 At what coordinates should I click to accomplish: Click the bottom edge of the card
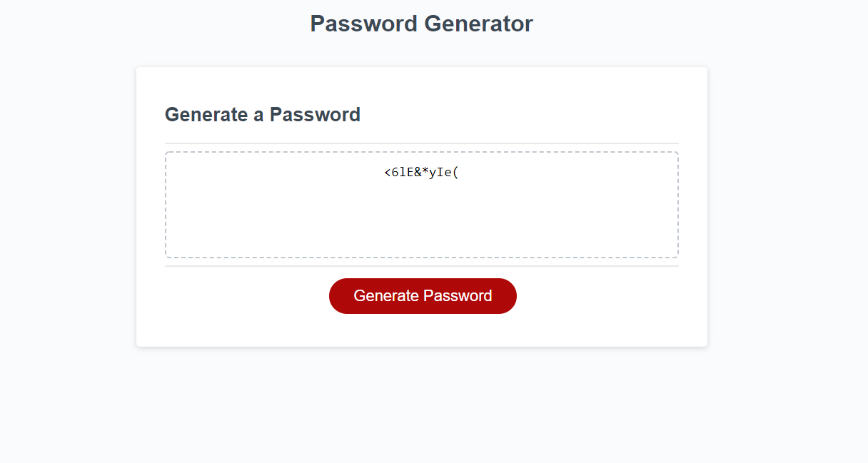click(421, 345)
